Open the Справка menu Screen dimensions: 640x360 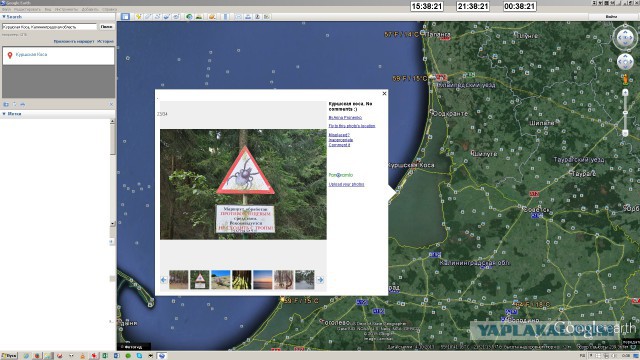point(109,9)
